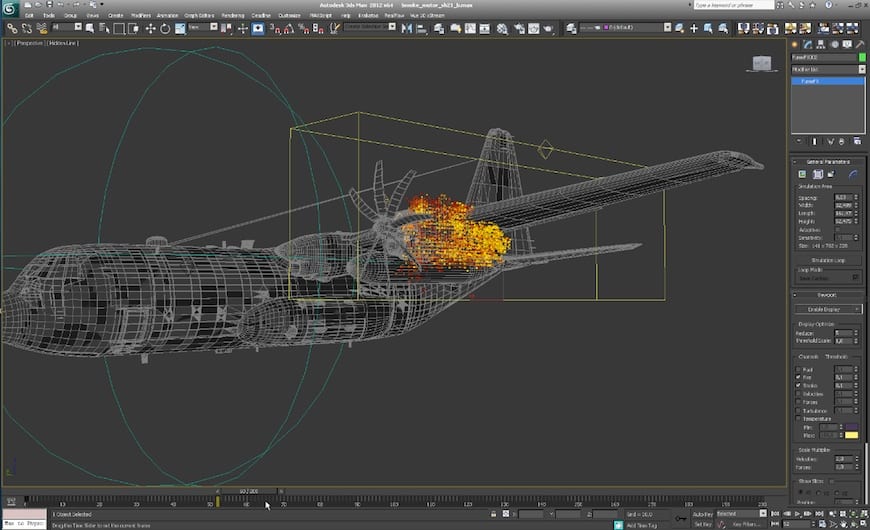Select the Move tool in main toolbar

[150, 28]
